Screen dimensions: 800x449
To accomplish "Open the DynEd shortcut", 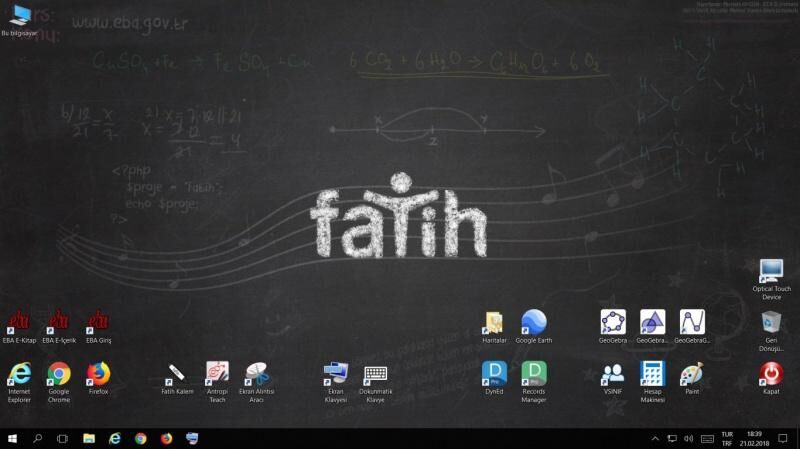I will point(494,378).
